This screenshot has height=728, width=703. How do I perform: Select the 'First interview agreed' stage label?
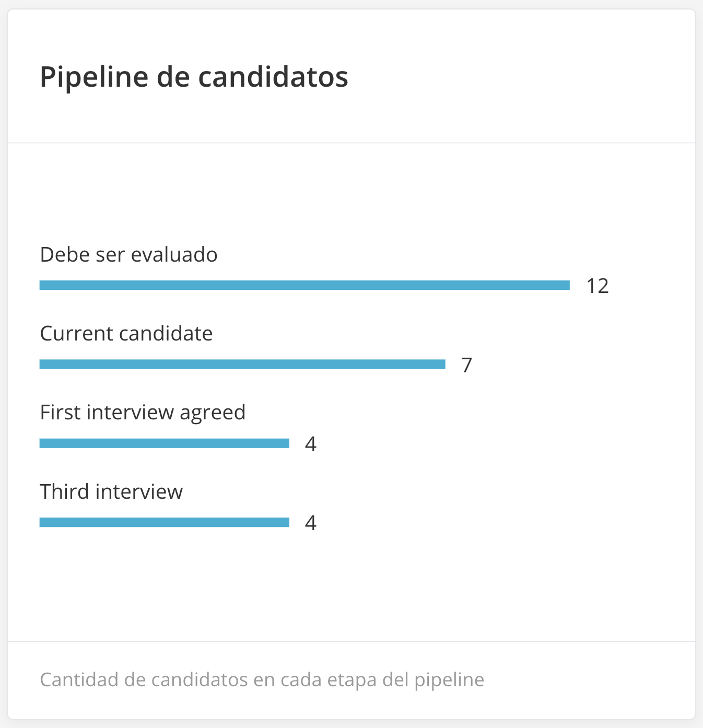[143, 413]
